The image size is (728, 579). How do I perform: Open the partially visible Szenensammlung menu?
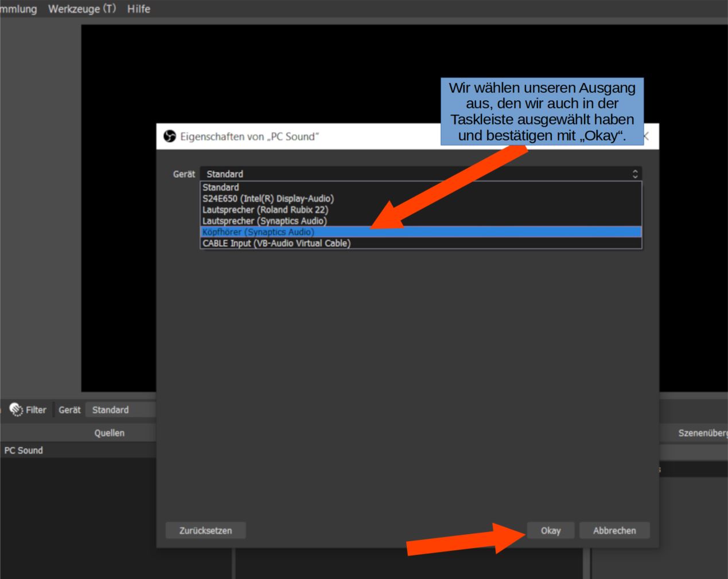(18, 9)
